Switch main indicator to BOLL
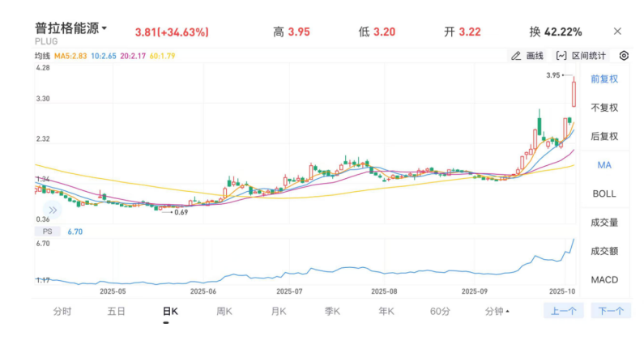644x340 pixels. coord(603,193)
